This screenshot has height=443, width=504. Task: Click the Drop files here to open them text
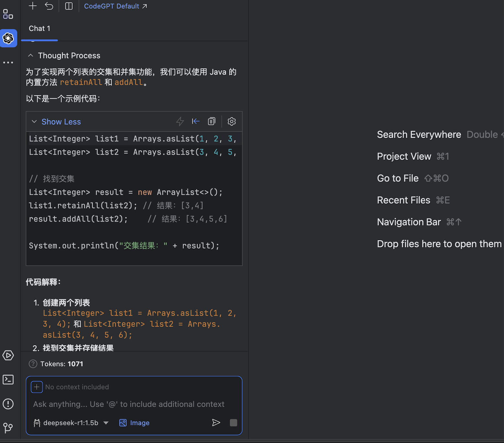439,244
